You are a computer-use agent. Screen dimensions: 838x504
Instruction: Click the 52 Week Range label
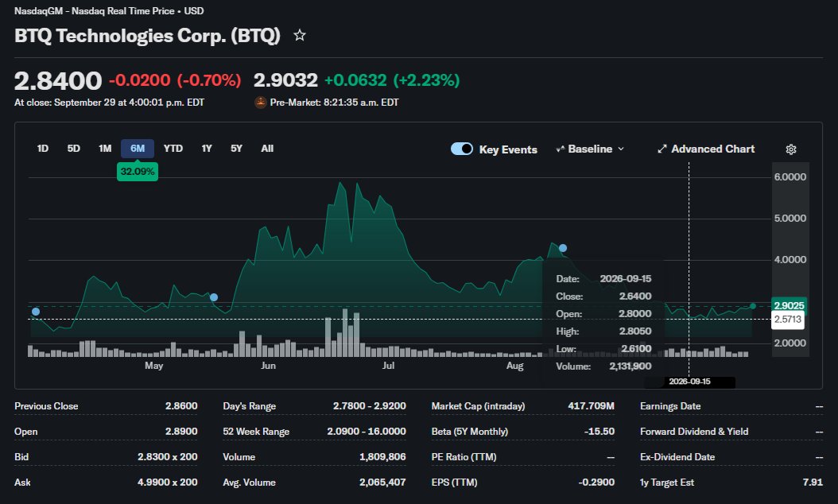[x=256, y=432]
